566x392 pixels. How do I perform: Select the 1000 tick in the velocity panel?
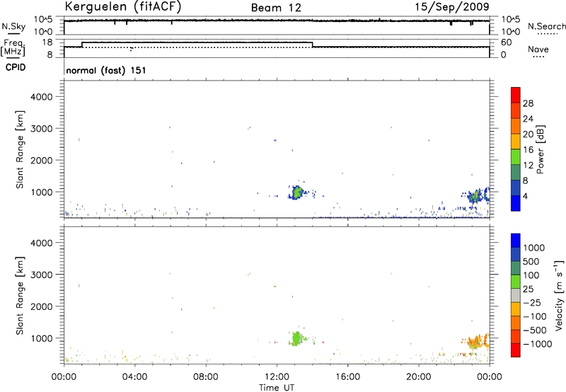42,338
